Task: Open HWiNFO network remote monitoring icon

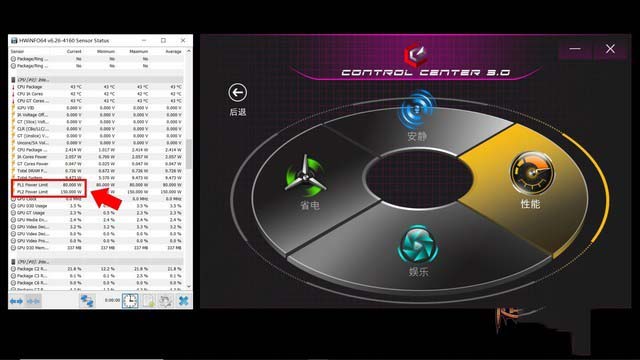Action: click(87, 301)
